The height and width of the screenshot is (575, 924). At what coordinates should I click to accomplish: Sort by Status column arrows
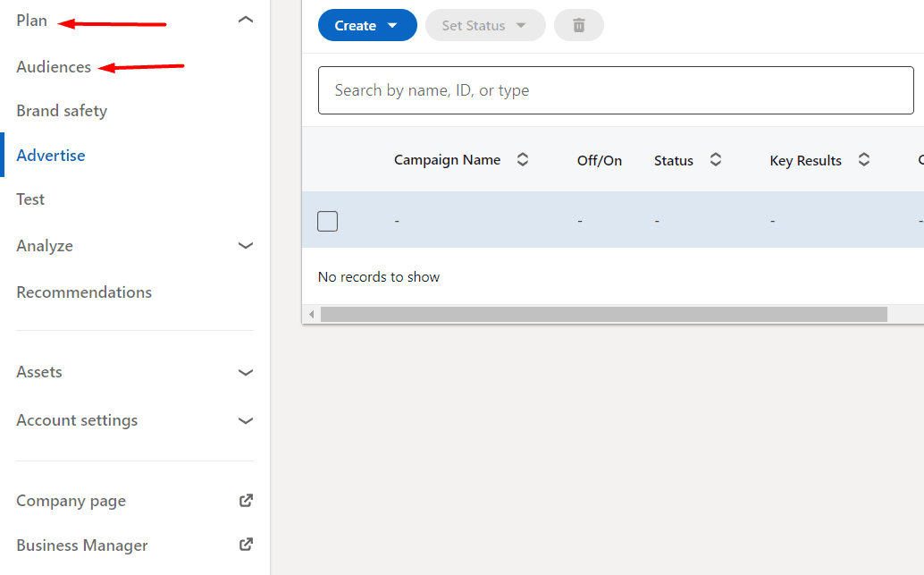716,160
